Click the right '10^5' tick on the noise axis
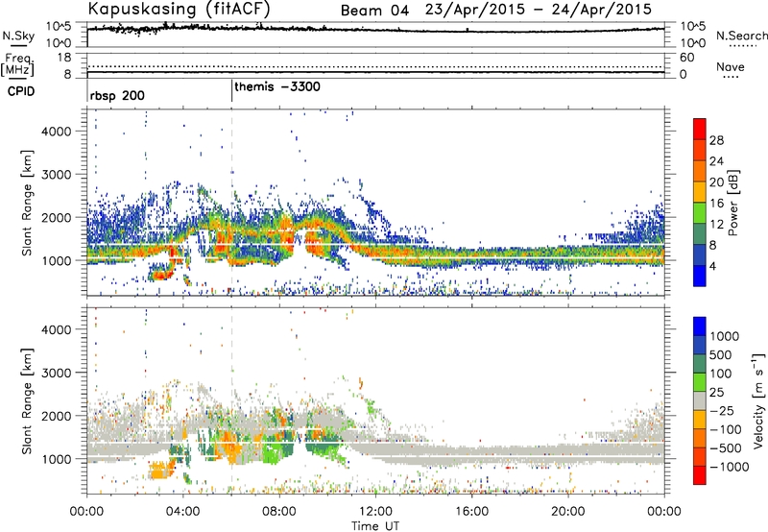The height and width of the screenshot is (532, 768). click(692, 27)
